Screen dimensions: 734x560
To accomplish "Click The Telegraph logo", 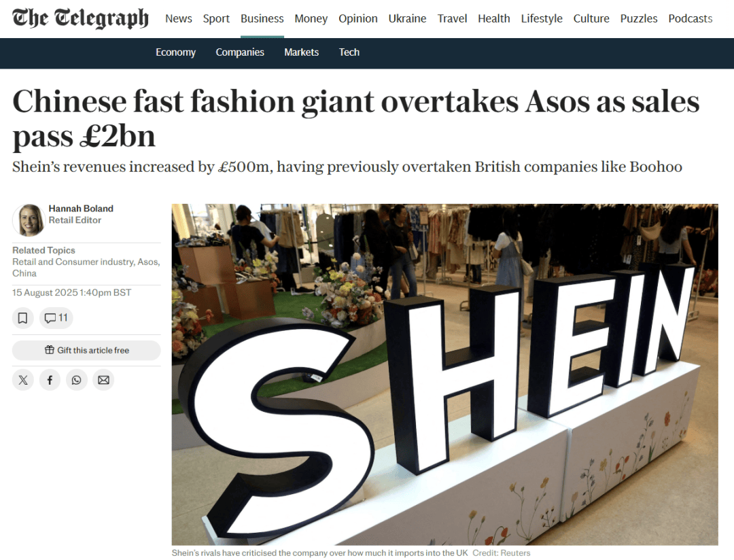I will pyautogui.click(x=80, y=18).
